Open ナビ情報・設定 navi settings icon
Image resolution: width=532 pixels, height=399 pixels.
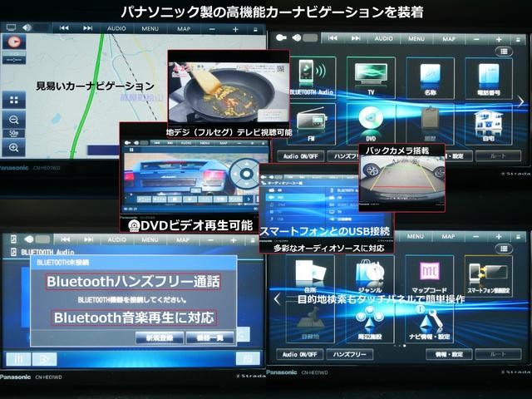pos(430,323)
